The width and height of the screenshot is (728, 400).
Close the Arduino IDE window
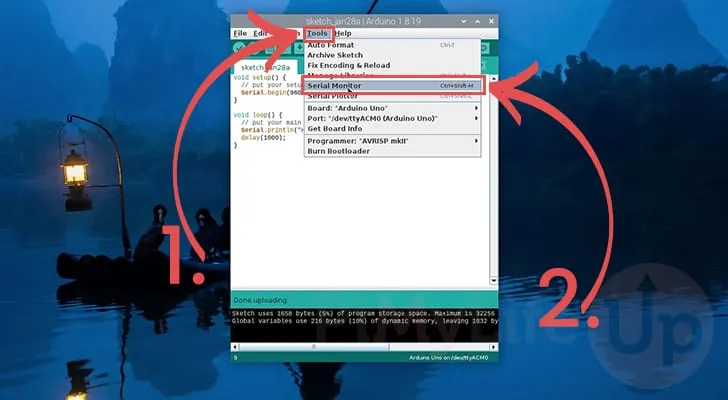point(491,21)
